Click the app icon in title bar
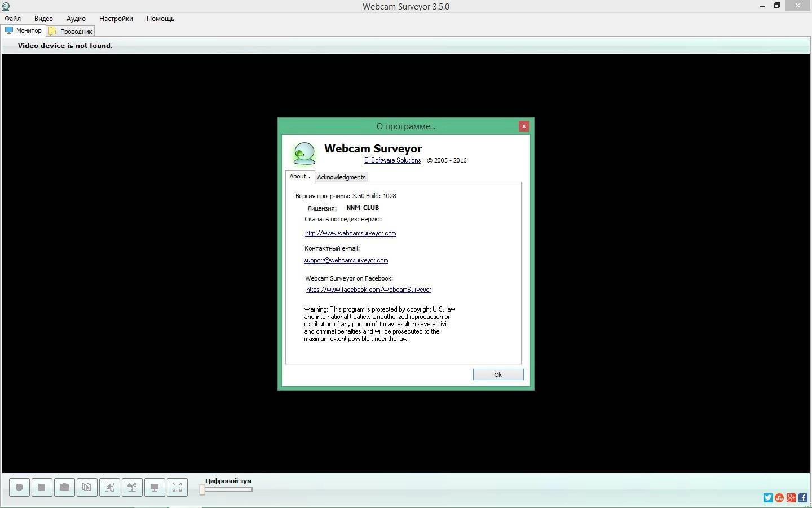812x508 pixels. coord(6,6)
